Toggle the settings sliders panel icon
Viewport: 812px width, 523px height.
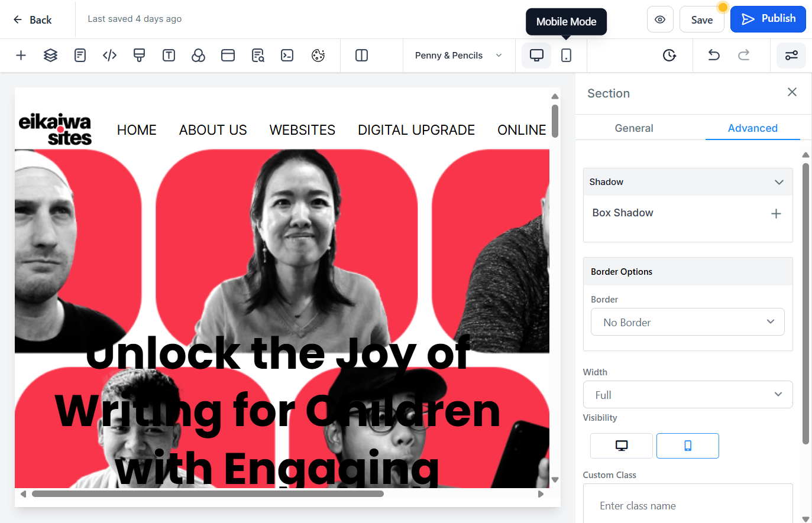[x=791, y=56]
